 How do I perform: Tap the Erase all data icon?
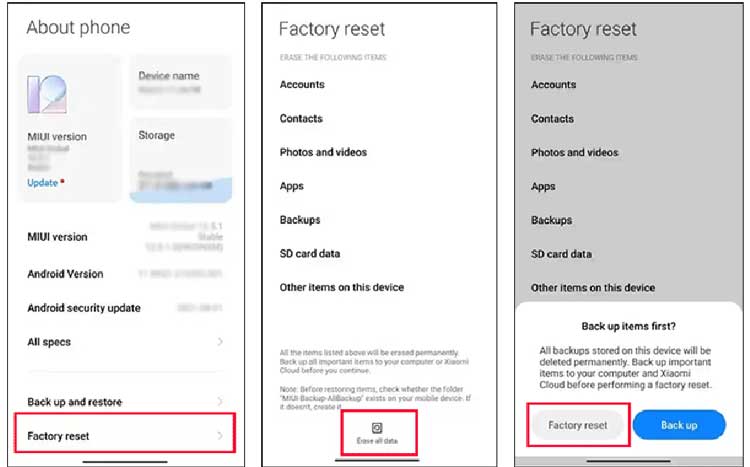(x=377, y=428)
